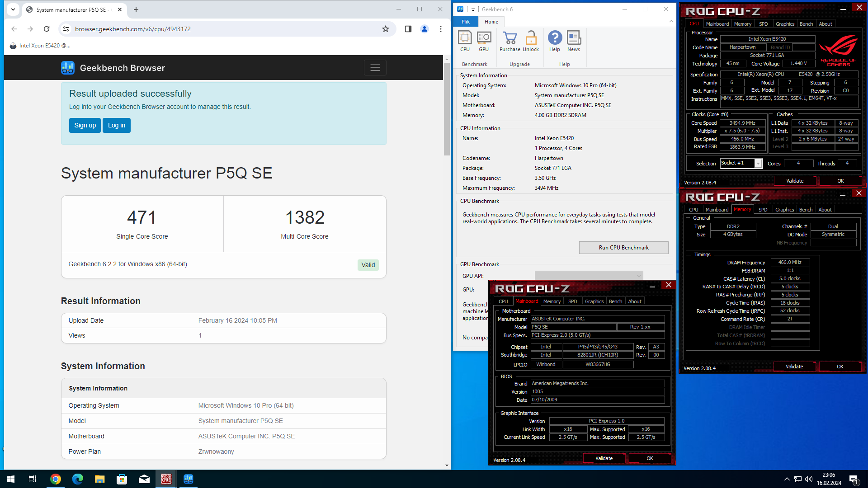Click the Chrome page vertical scrollbar thumb
Image resolution: width=868 pixels, height=489 pixels.
(x=447, y=108)
